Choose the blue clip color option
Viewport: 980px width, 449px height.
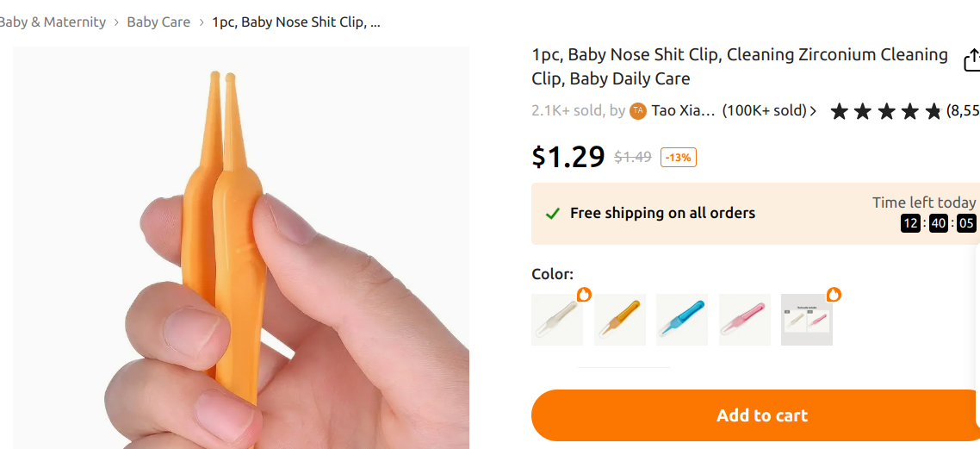[682, 320]
